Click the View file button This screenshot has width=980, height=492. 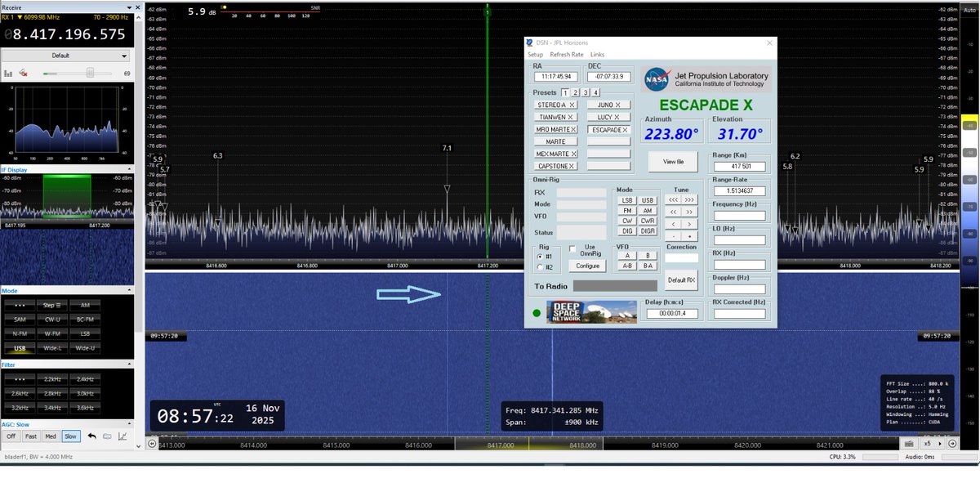tap(673, 162)
